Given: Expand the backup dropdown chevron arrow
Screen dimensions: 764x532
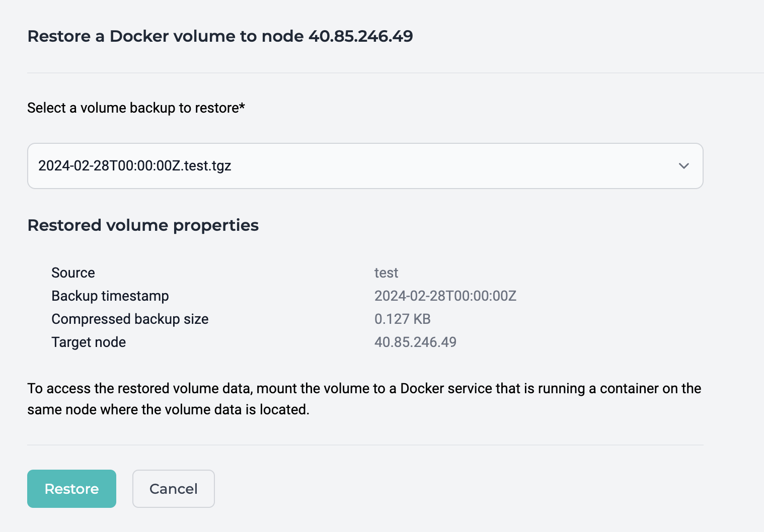Looking at the screenshot, I should (x=683, y=166).
